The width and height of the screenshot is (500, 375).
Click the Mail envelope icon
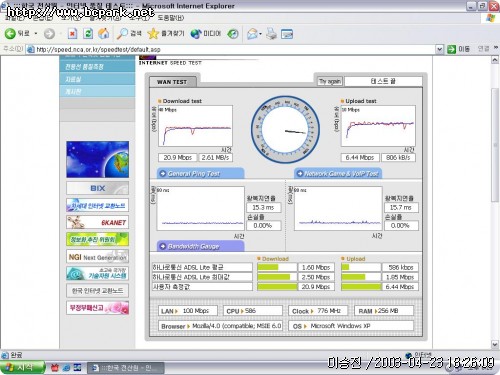click(x=252, y=34)
